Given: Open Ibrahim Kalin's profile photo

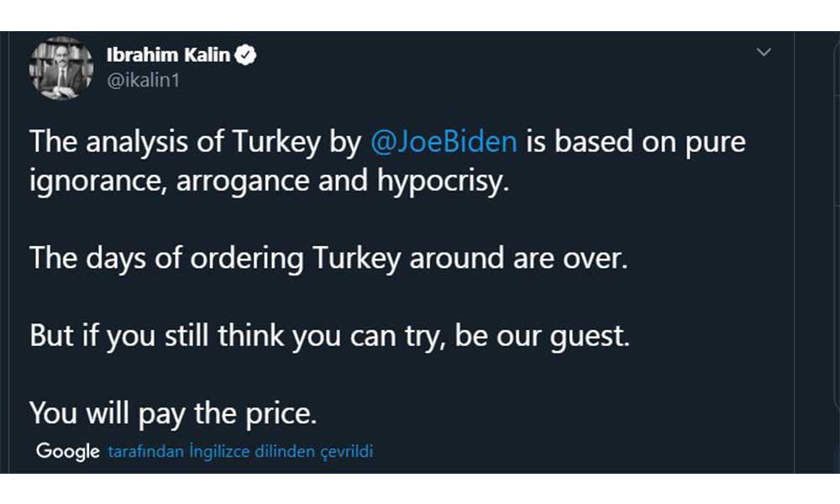Looking at the screenshot, I should tap(61, 68).
